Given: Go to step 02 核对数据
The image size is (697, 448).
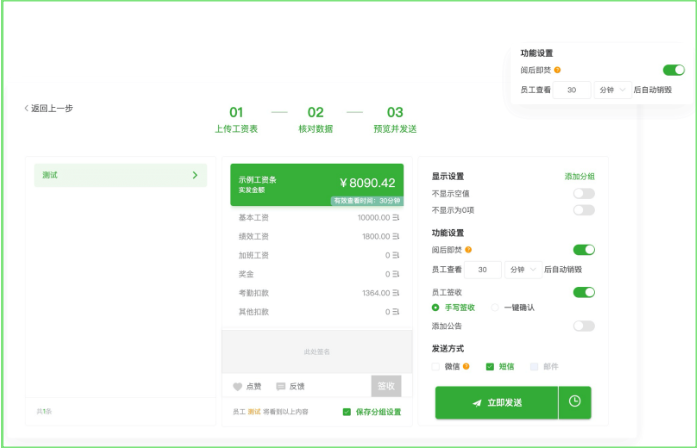Looking at the screenshot, I should (x=315, y=120).
